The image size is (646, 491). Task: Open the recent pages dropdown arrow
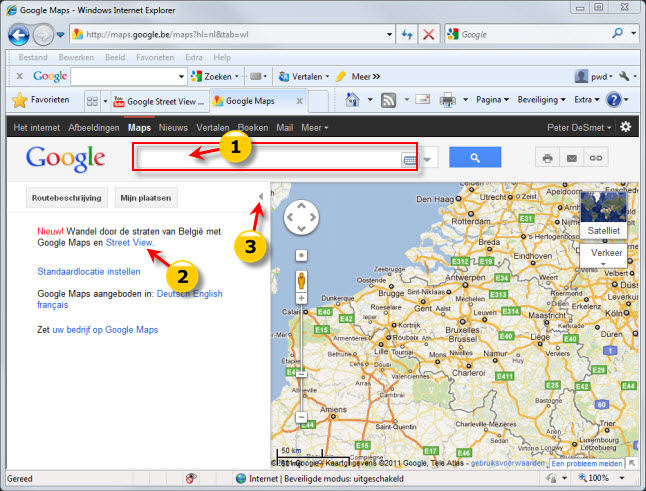[61, 35]
